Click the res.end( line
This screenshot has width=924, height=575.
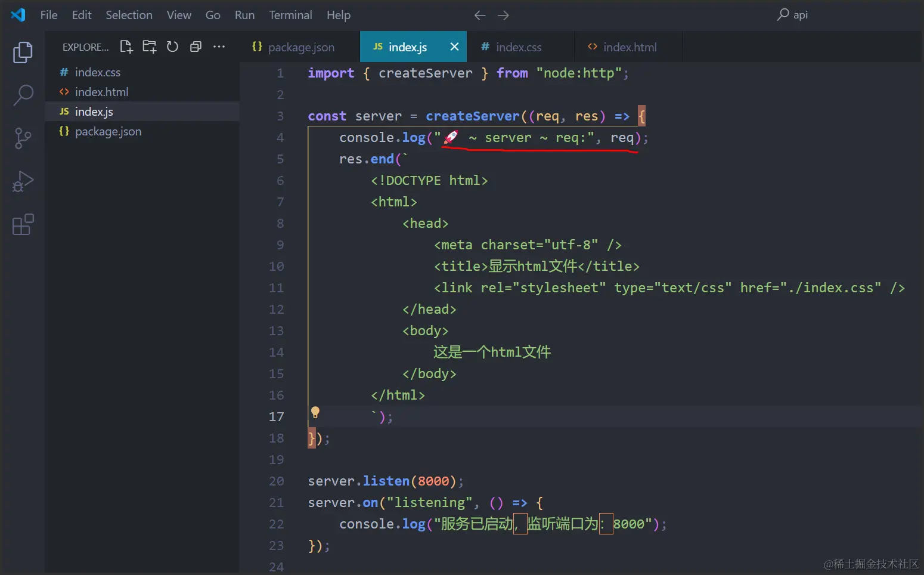[x=374, y=159]
